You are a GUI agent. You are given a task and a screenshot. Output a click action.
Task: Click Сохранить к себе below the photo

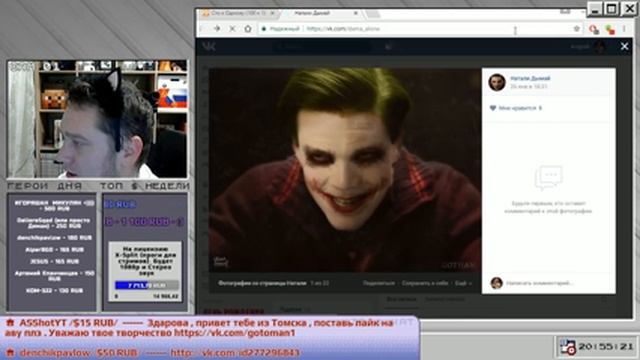click(424, 283)
